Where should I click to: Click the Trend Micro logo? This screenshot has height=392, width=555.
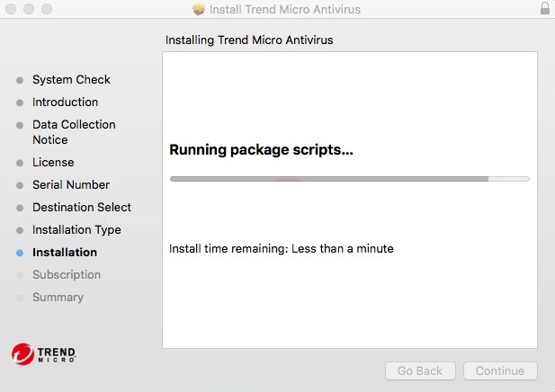[43, 354]
